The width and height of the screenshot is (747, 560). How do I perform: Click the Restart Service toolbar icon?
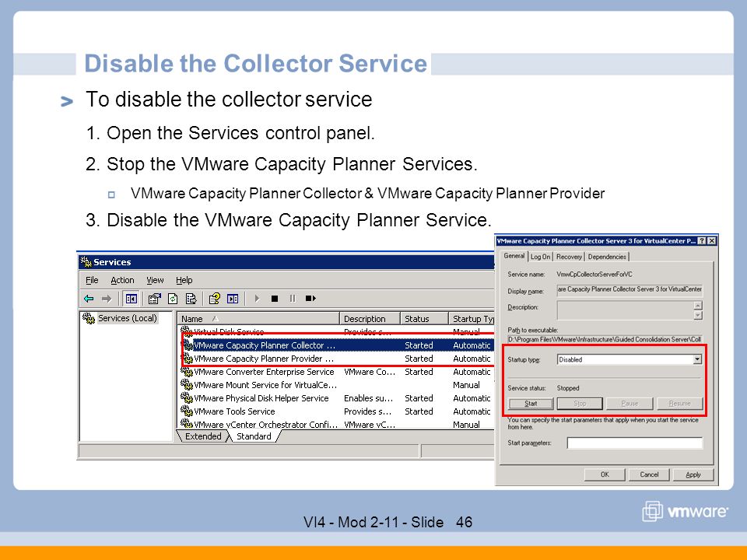pyautogui.click(x=310, y=299)
